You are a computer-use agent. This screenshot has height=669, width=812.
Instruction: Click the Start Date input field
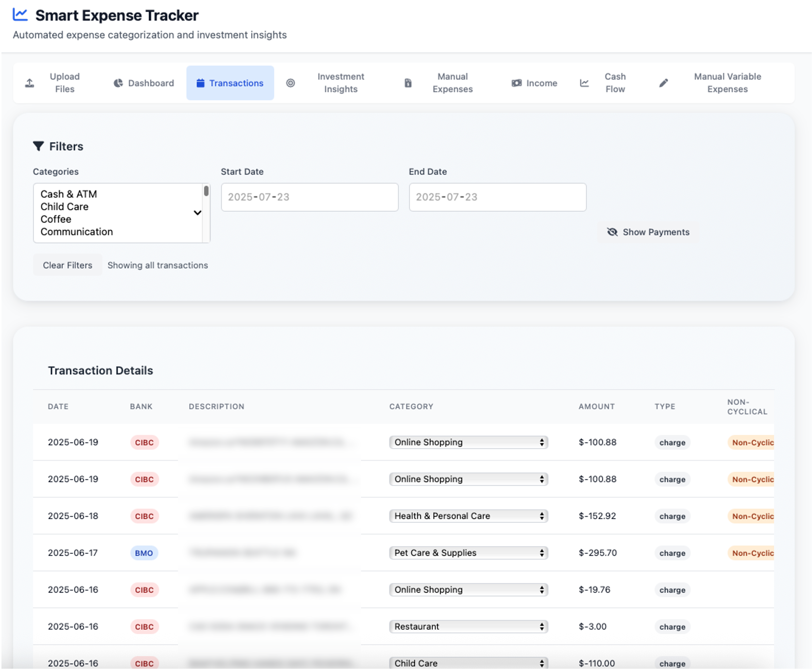(309, 197)
